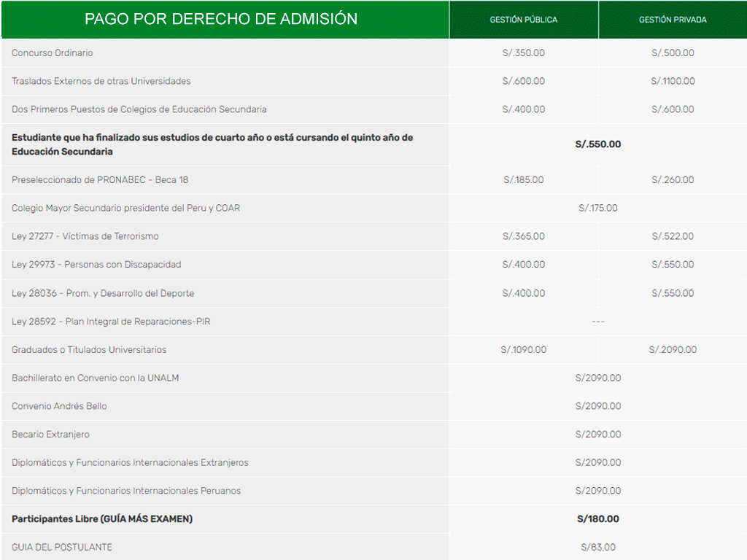Select the GESTIÓN PÚBLICA column header
This screenshot has width=747, height=560.
click(x=523, y=20)
